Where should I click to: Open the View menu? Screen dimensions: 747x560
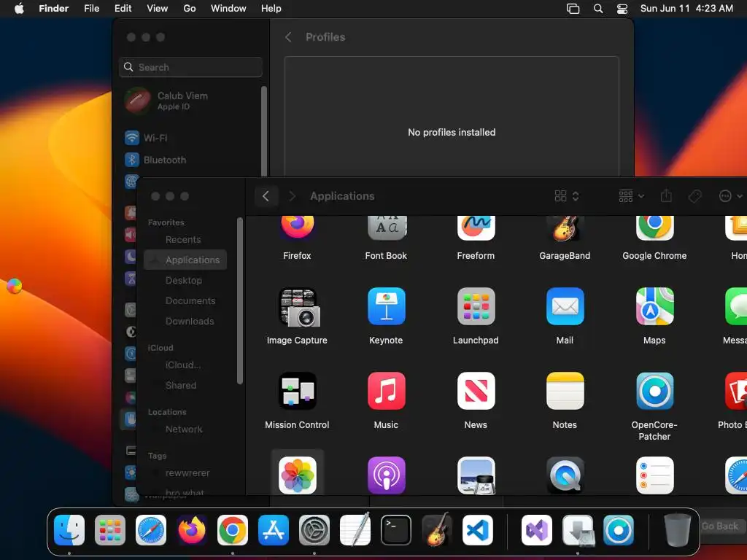pyautogui.click(x=158, y=8)
